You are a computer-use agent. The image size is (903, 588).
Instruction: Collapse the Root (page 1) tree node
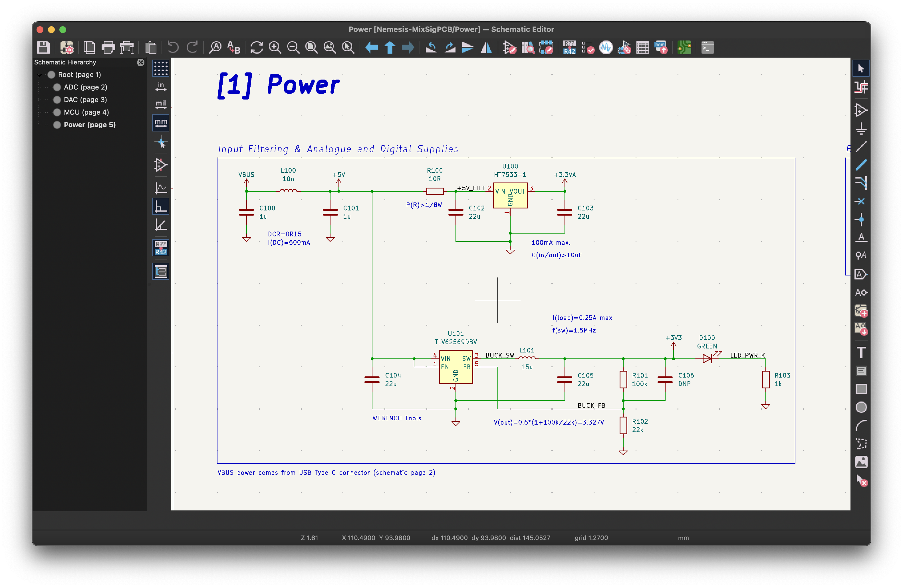39,75
